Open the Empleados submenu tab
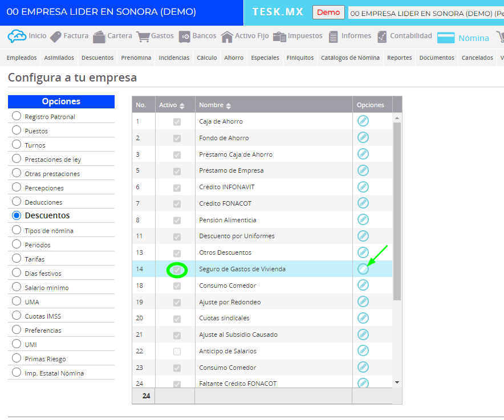Image resolution: width=504 pixels, height=420 pixels. (22, 58)
